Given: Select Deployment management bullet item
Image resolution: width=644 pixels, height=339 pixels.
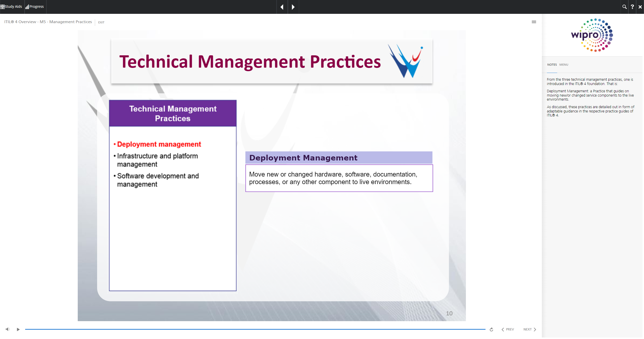Looking at the screenshot, I should (159, 144).
